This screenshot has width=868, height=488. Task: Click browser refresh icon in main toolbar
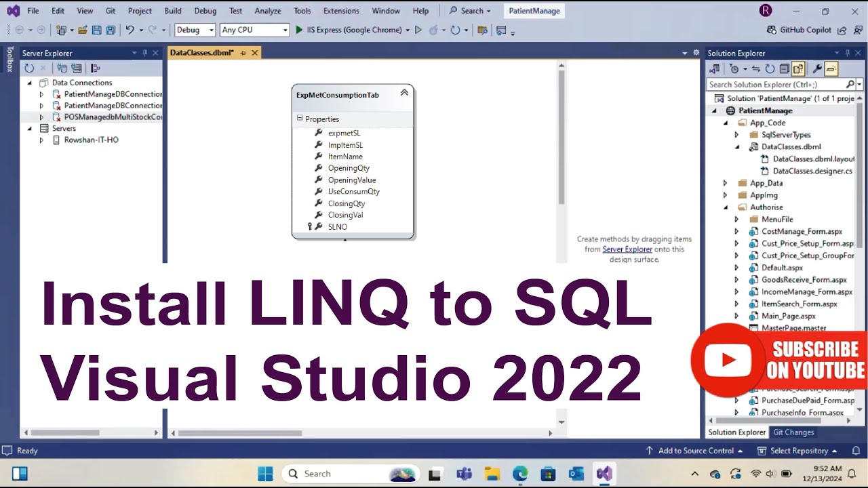(455, 30)
